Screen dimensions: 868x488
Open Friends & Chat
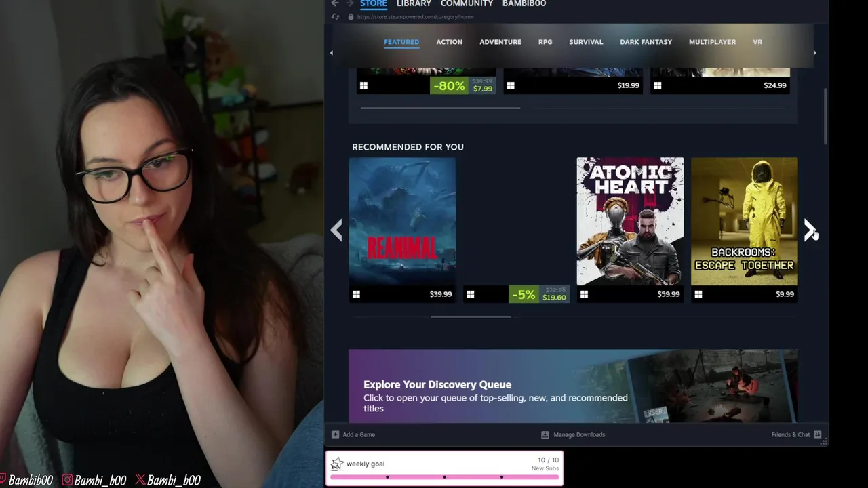coord(791,434)
